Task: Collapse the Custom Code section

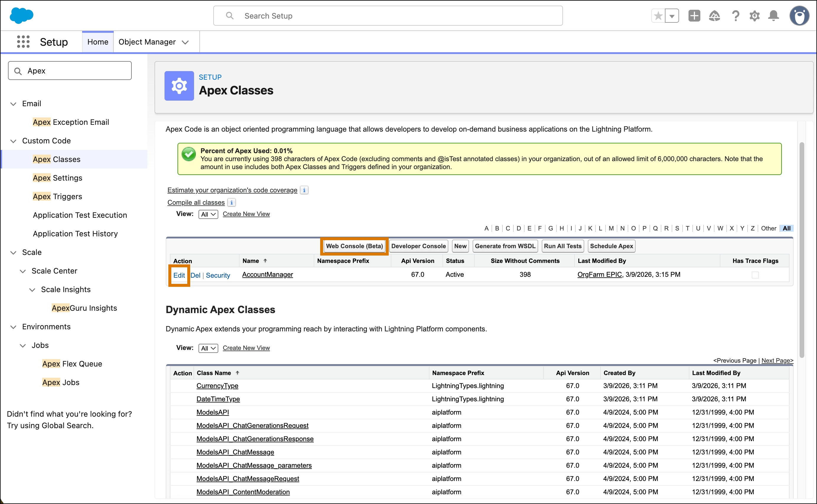Action: point(13,141)
